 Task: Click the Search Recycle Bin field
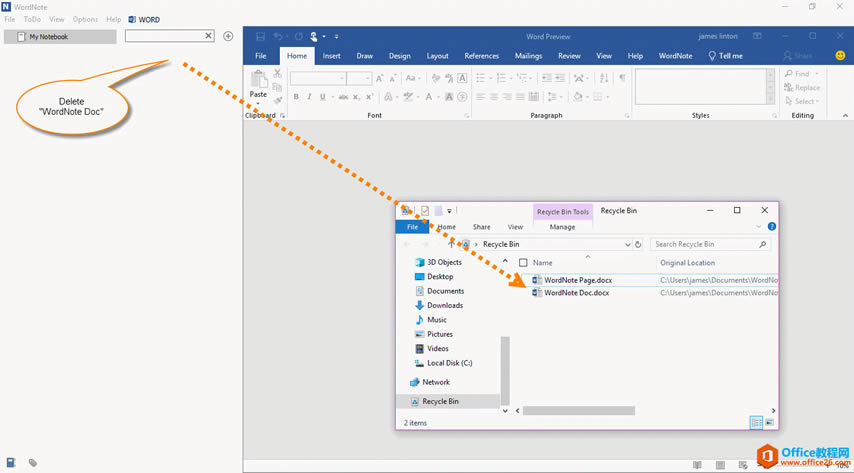703,244
